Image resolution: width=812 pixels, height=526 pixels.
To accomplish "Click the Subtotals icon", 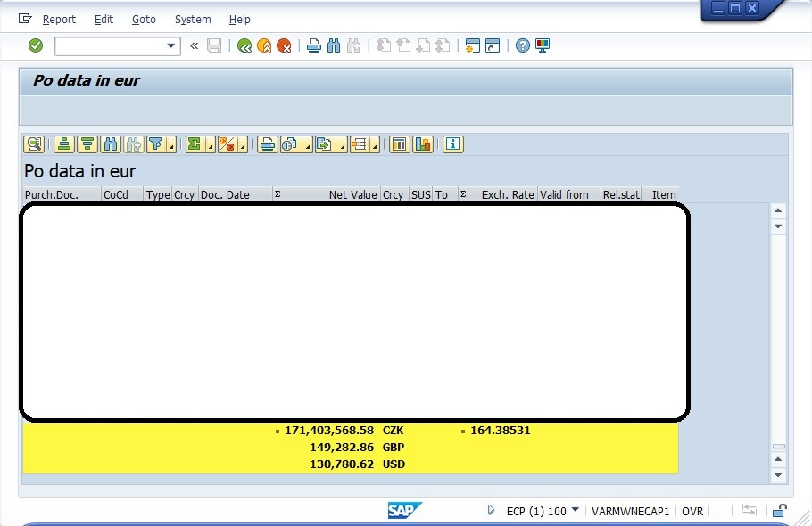I will [227, 144].
